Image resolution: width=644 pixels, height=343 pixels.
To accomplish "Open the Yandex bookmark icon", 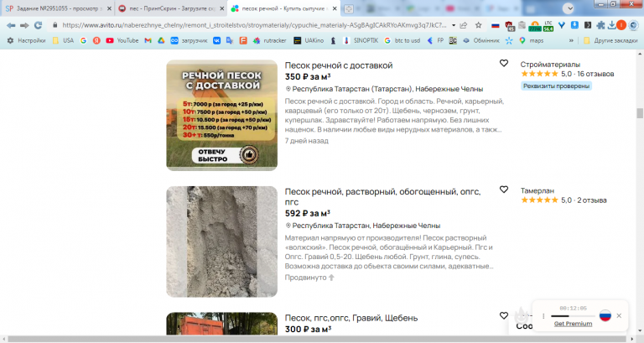I will tap(96, 40).
